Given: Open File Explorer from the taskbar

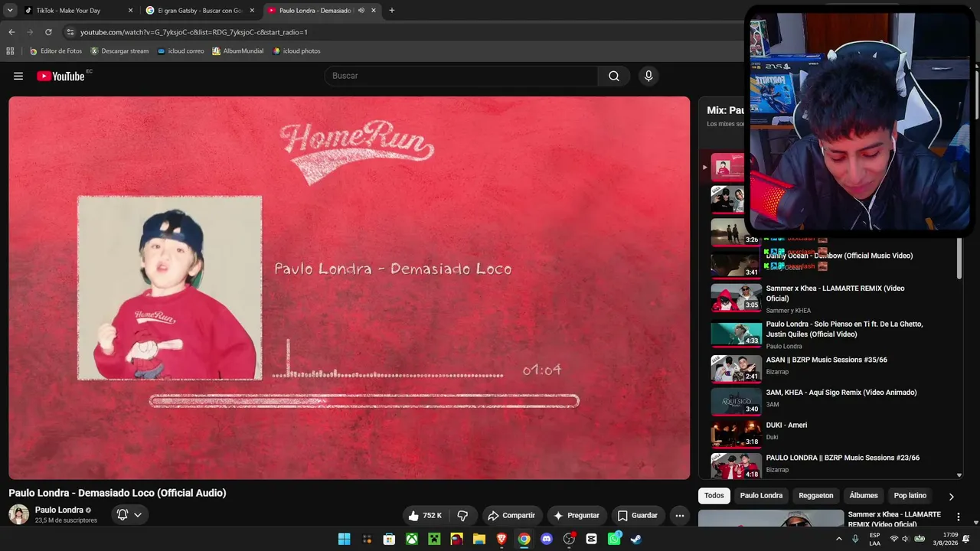Looking at the screenshot, I should [479, 539].
